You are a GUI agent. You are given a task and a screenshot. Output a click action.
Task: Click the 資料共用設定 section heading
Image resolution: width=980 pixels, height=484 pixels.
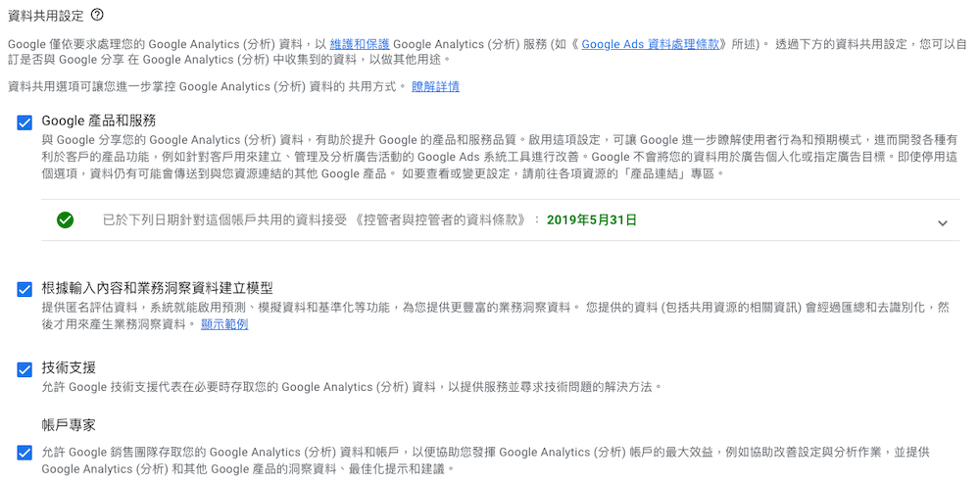tap(46, 17)
